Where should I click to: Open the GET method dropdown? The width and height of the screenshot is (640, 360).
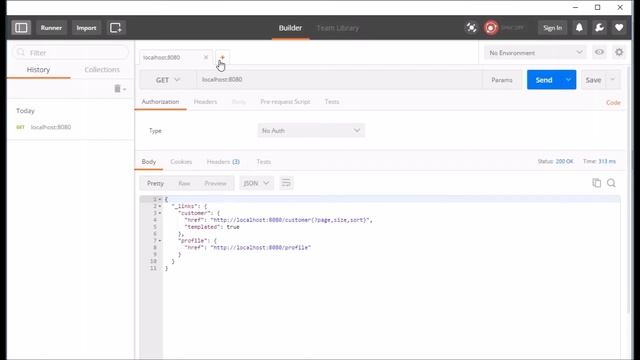point(168,80)
